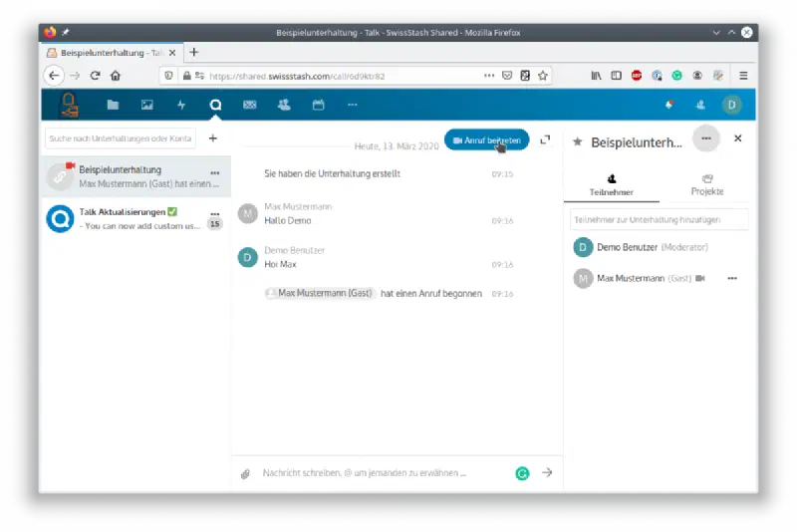Click Max Mustermann (Gast) mention chip
Viewport: 797px width, 532px height.
(319, 293)
